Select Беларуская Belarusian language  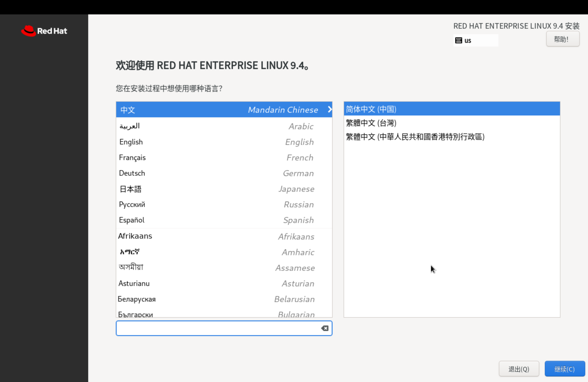224,299
